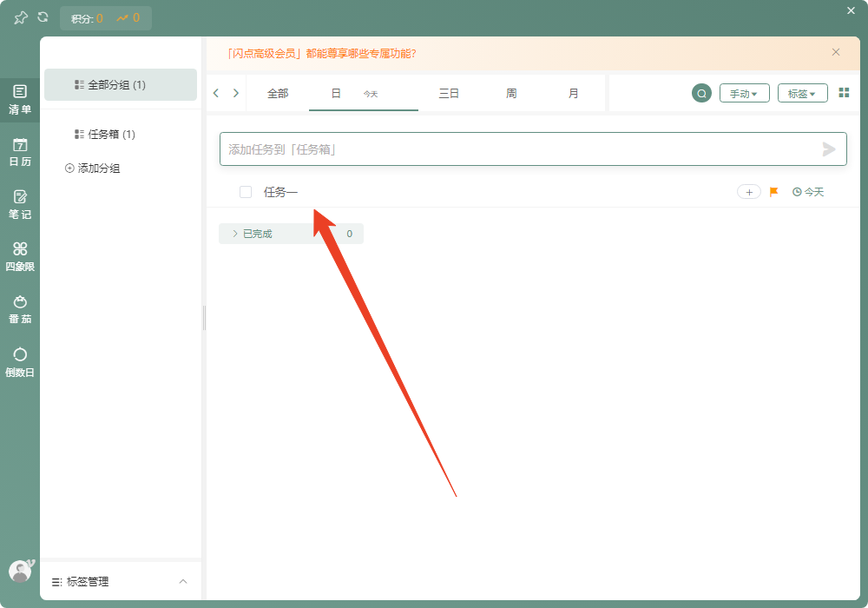Image resolution: width=868 pixels, height=608 pixels.
Task: Open the 手动 sort dropdown
Action: 744,93
